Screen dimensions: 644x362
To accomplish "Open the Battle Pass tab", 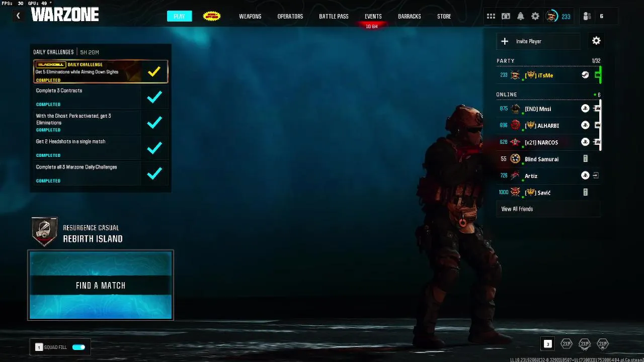I will 334,16.
